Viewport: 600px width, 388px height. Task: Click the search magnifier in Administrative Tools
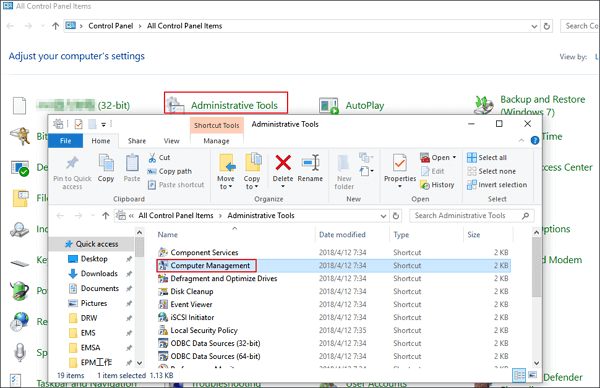[526, 216]
